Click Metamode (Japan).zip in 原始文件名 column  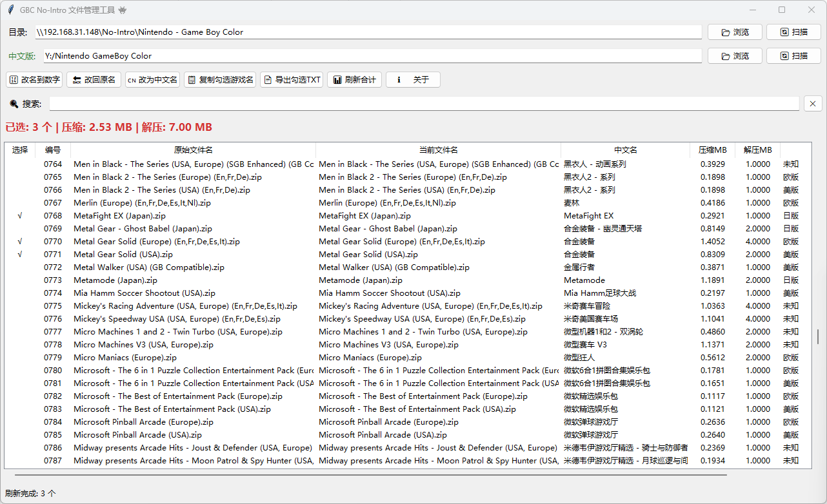(x=115, y=280)
